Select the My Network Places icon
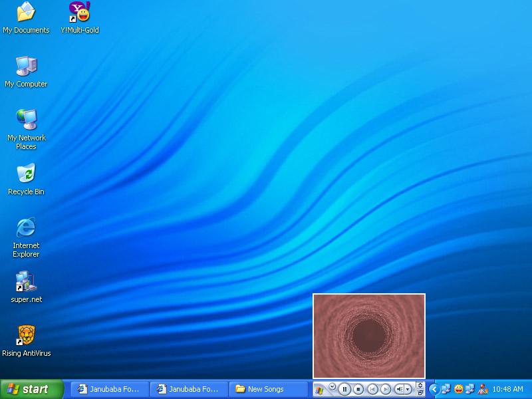 (x=26, y=130)
